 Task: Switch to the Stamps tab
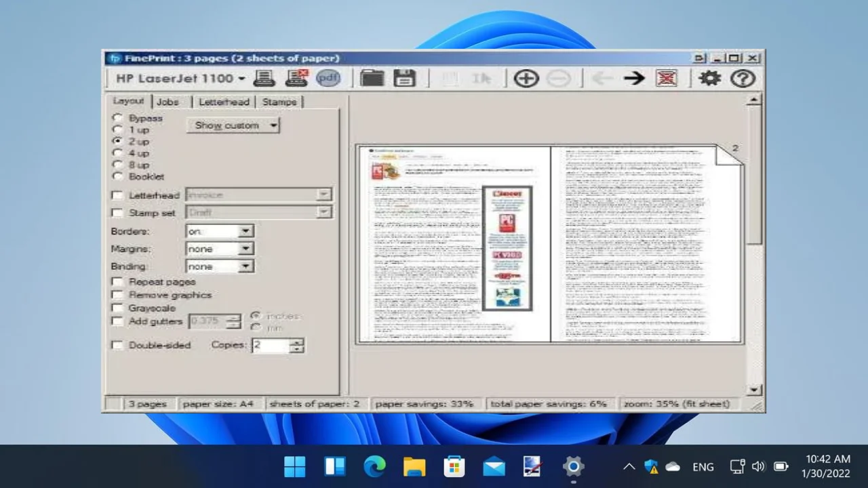pyautogui.click(x=279, y=102)
